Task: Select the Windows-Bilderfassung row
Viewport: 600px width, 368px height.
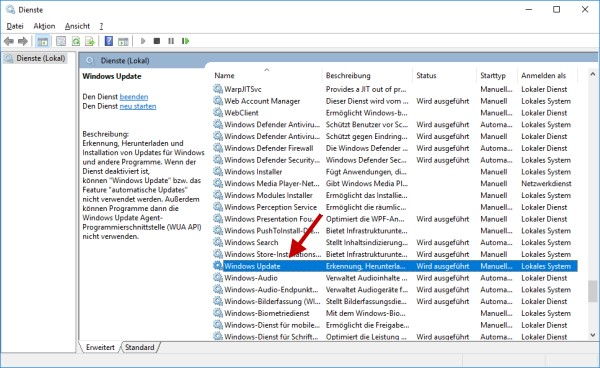Action: [x=395, y=301]
